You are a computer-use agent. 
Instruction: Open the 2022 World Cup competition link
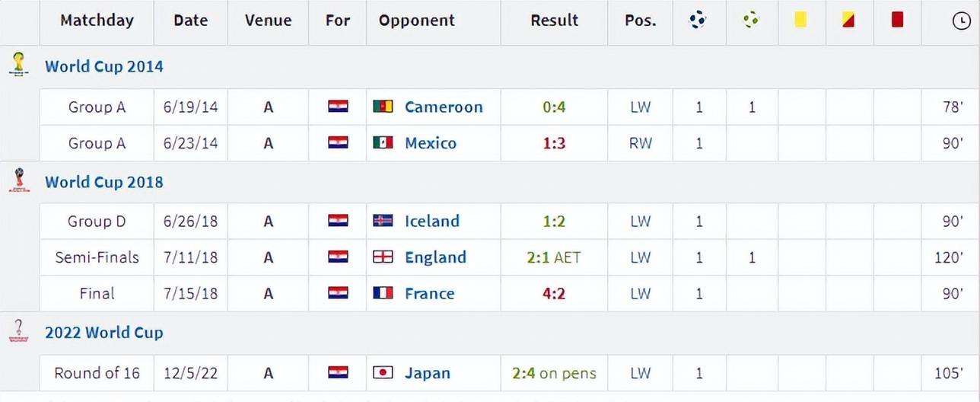click(x=104, y=333)
